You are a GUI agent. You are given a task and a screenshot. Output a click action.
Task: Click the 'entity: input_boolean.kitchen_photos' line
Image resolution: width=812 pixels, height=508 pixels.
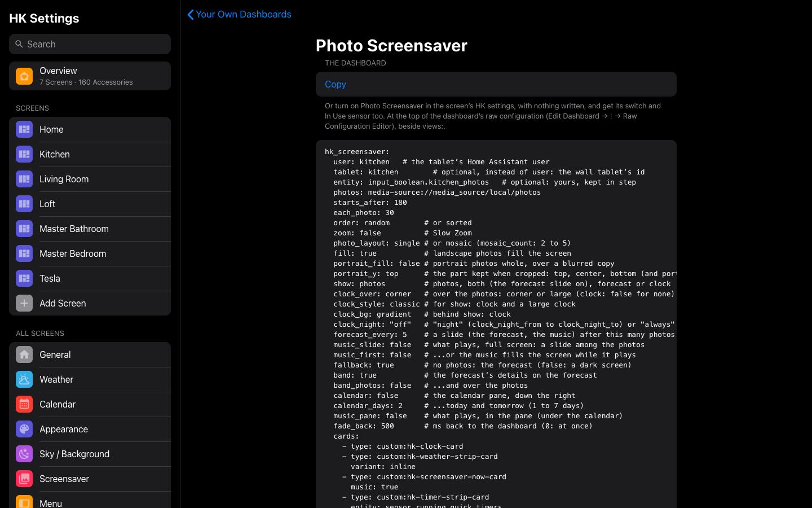click(x=411, y=182)
